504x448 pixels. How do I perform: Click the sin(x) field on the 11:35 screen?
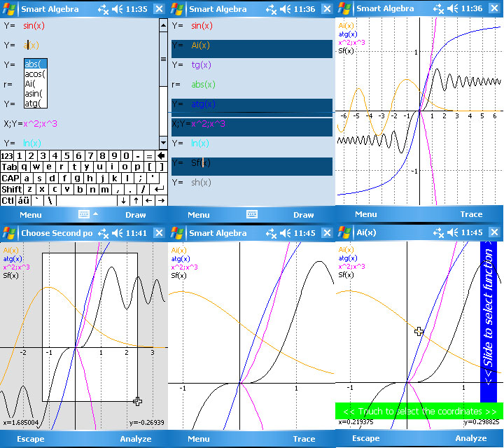click(34, 25)
